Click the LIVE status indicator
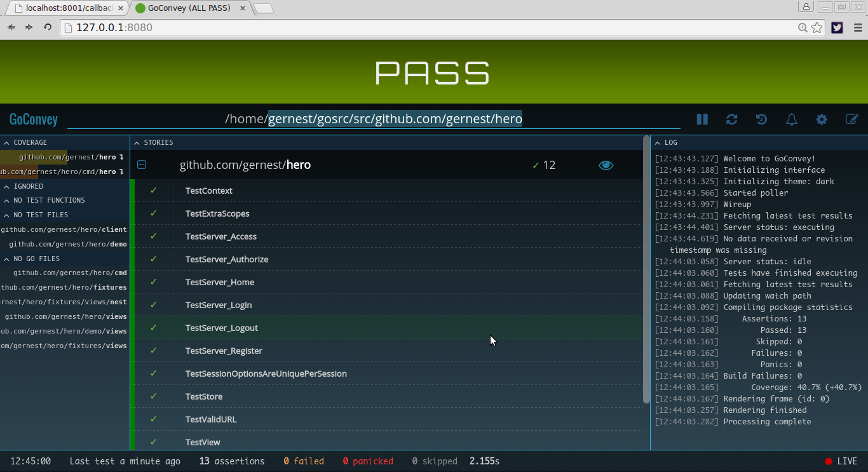This screenshot has height=472, width=868. click(841, 461)
